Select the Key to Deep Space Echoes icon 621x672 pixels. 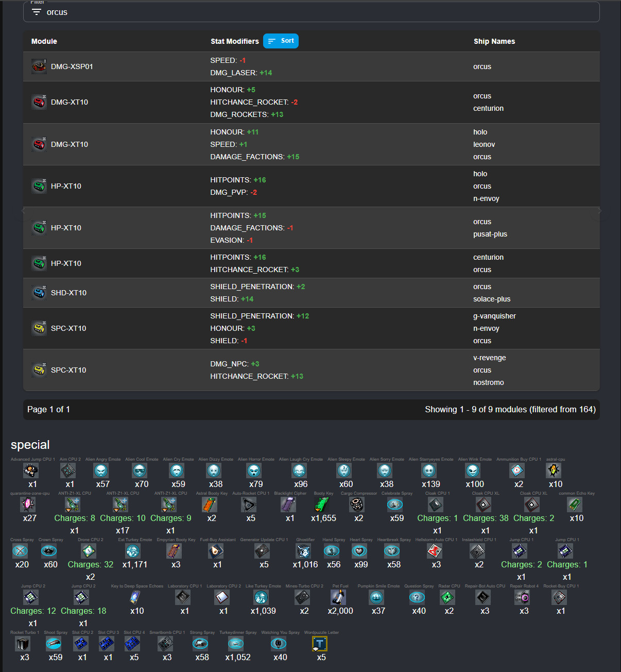pyautogui.click(x=135, y=597)
